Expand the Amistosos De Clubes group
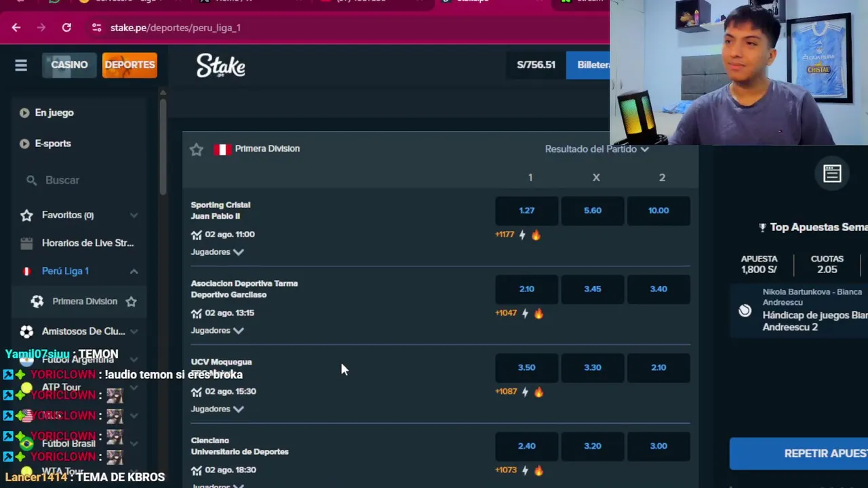The height and width of the screenshot is (488, 868). (134, 331)
